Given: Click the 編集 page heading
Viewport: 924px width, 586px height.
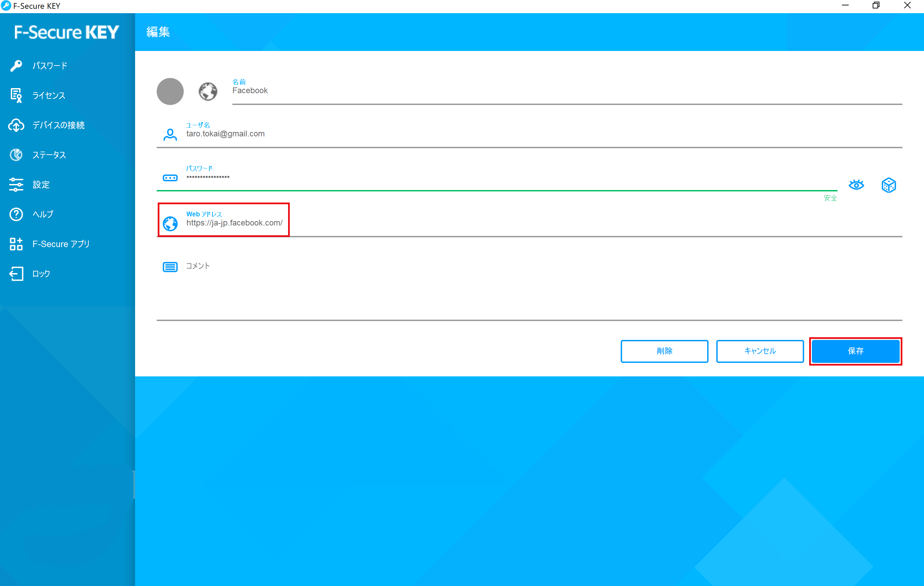Looking at the screenshot, I should 158,32.
